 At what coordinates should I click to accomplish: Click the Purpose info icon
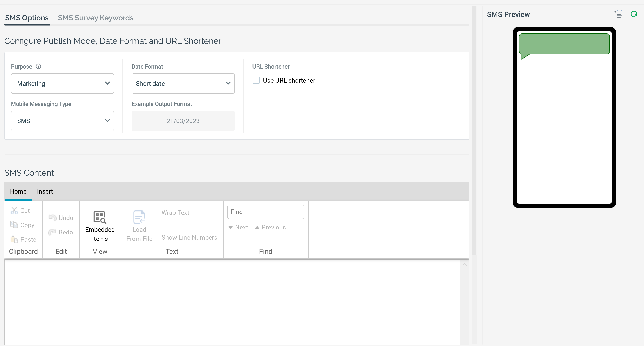pos(38,66)
